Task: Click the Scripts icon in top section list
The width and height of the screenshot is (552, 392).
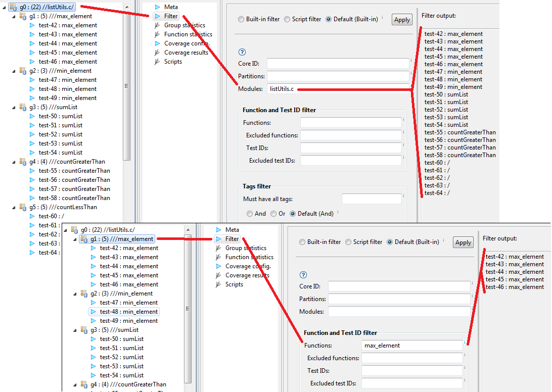Action: pyautogui.click(x=157, y=62)
